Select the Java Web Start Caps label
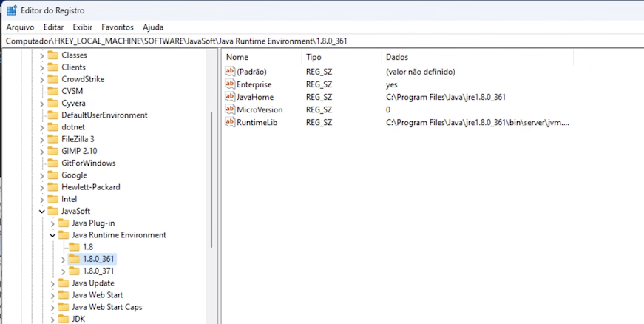This screenshot has height=324, width=644. point(106,307)
